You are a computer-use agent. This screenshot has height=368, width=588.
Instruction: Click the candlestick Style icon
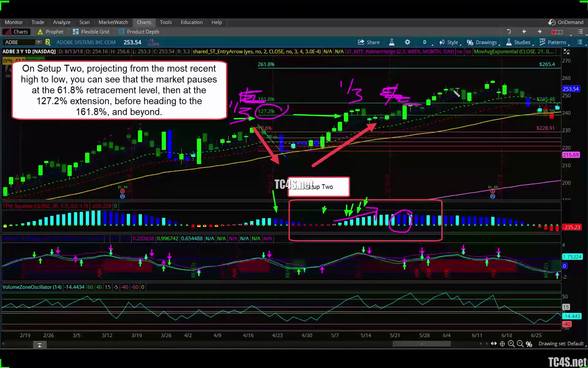pos(442,42)
